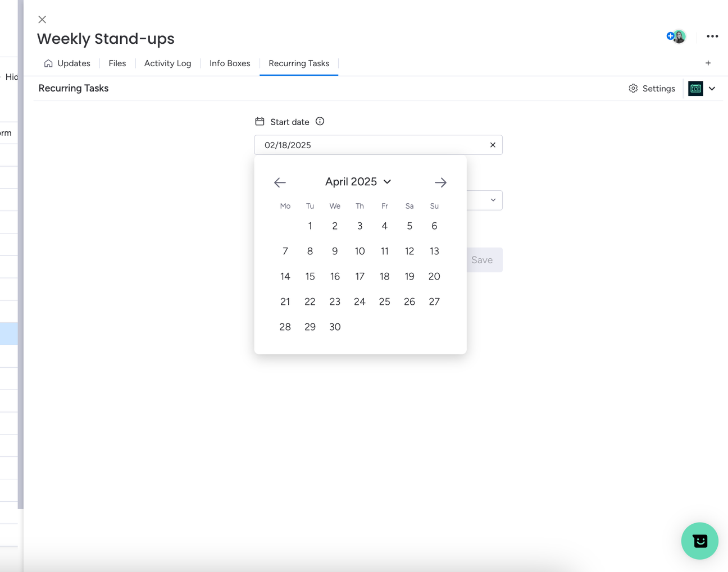Open the Info Boxes tab
The width and height of the screenshot is (728, 572).
(x=230, y=63)
